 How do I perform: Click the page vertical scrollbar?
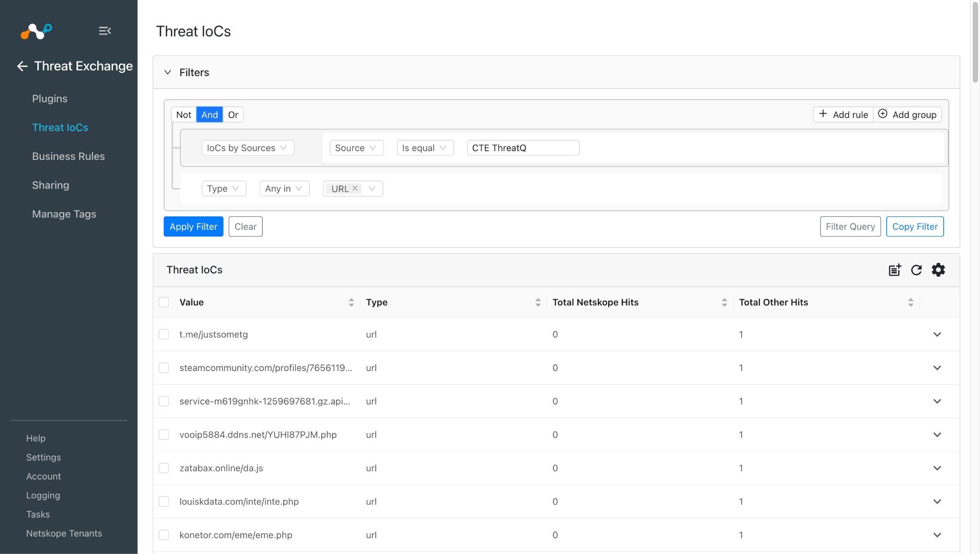pyautogui.click(x=975, y=43)
